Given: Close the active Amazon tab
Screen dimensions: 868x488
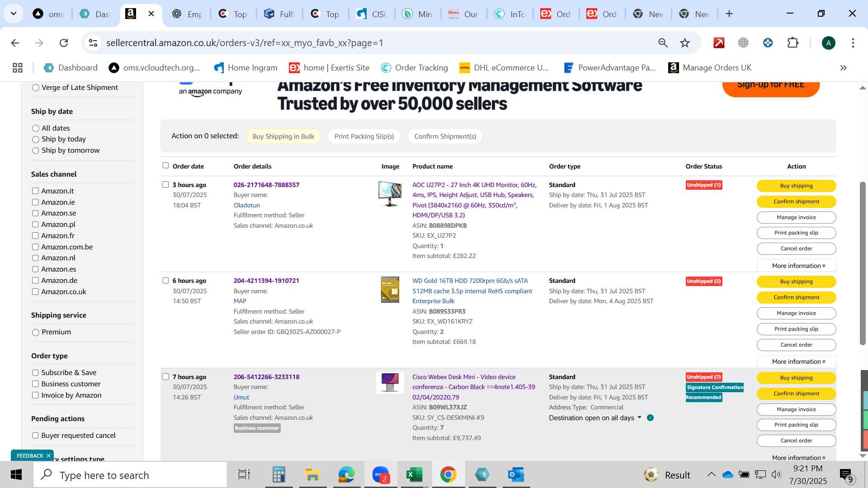Looking at the screenshot, I should 151,14.
